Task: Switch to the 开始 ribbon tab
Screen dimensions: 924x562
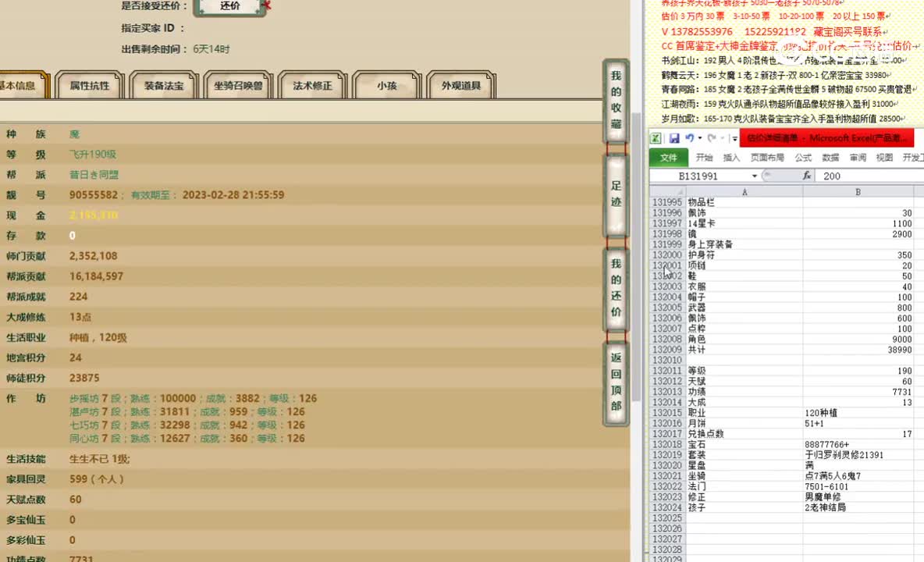Action: (704, 158)
